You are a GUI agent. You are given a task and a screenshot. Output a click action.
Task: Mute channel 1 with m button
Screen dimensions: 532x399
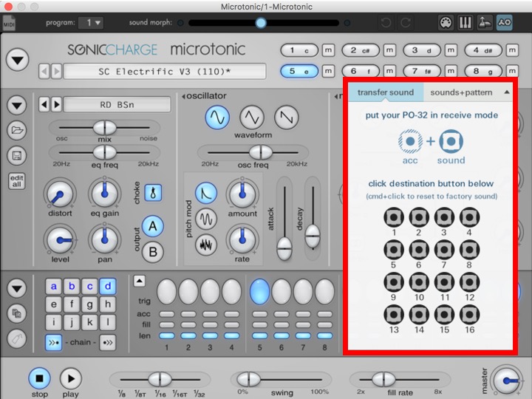tap(328, 50)
